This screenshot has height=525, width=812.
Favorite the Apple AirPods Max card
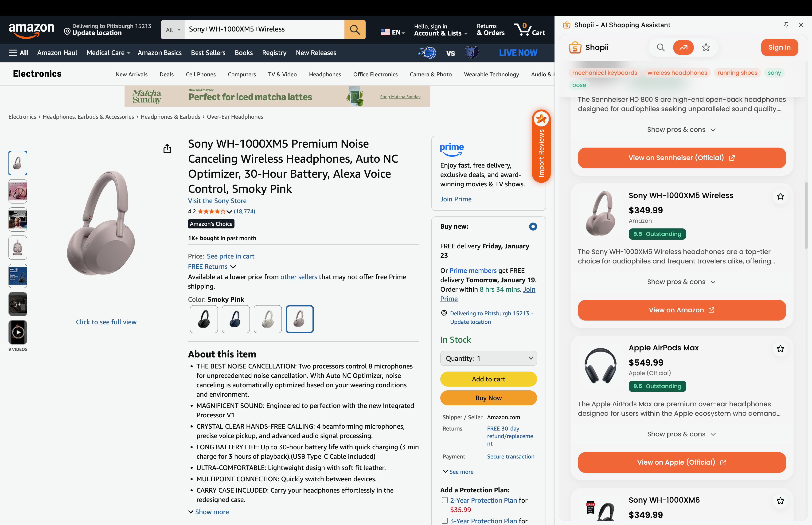(x=780, y=349)
